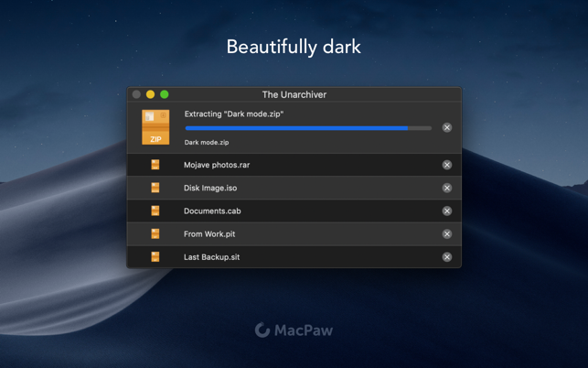The height and width of the screenshot is (368, 588).
Task: Select the Documents.cab filename
Action: tap(212, 211)
